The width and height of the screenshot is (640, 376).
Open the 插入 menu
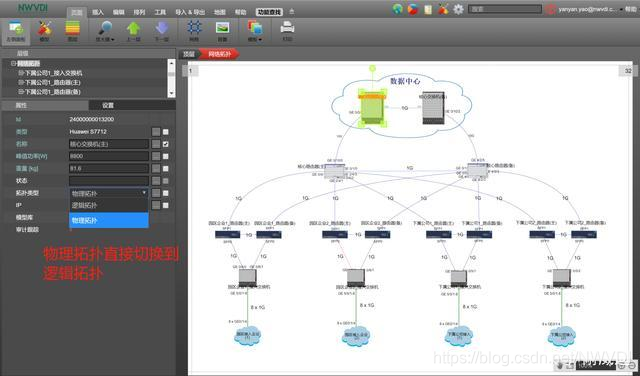point(98,12)
